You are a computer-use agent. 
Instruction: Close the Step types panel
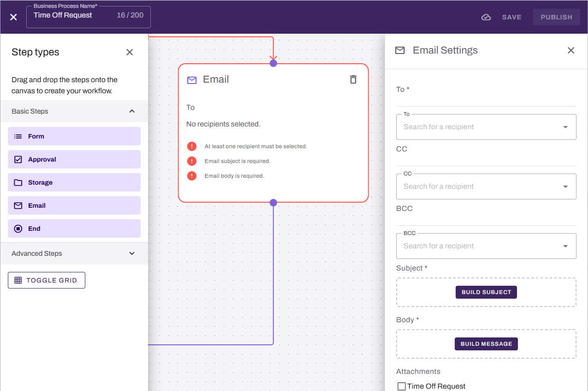click(x=130, y=52)
